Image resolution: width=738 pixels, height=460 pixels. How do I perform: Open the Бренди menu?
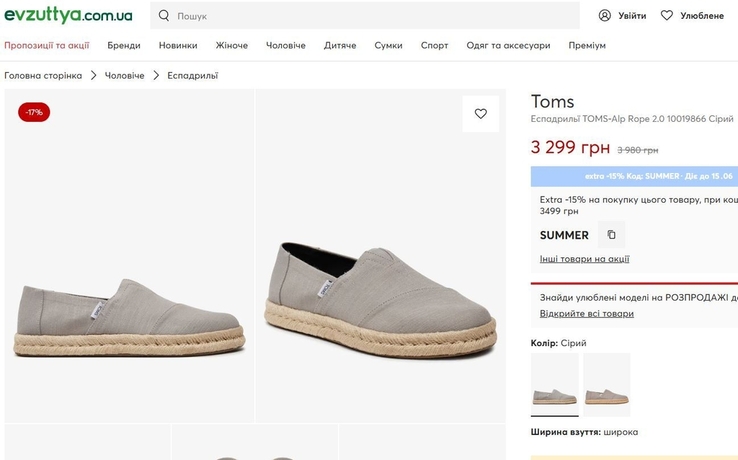pos(124,46)
